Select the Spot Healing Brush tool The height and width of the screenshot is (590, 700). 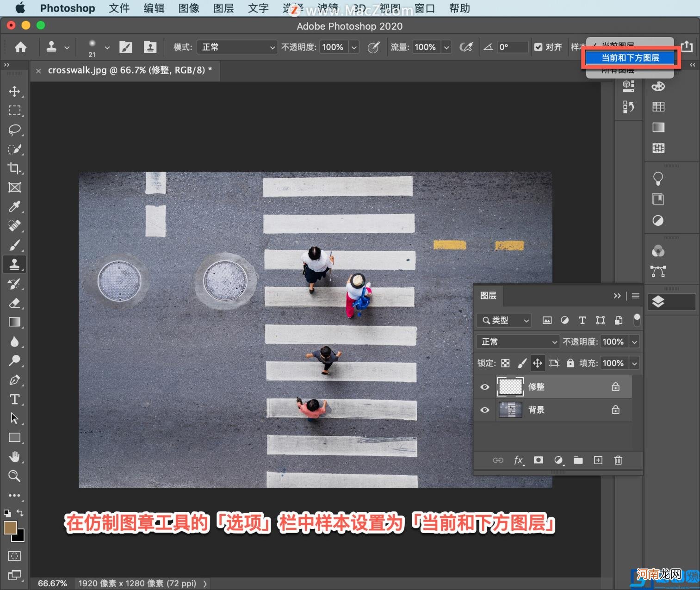14,226
